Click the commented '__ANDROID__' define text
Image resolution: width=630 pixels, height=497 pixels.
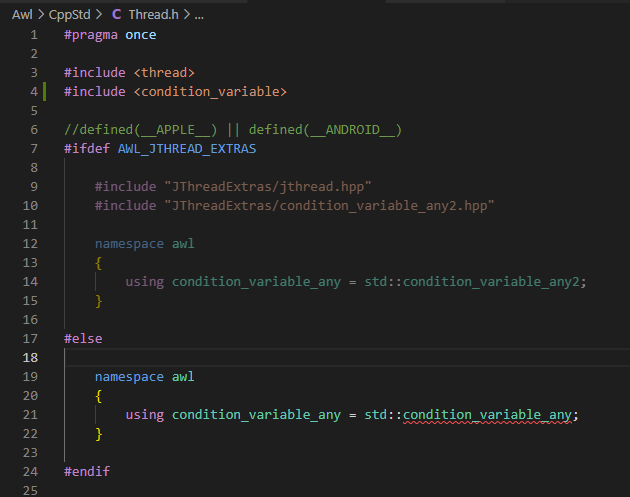[x=353, y=130]
